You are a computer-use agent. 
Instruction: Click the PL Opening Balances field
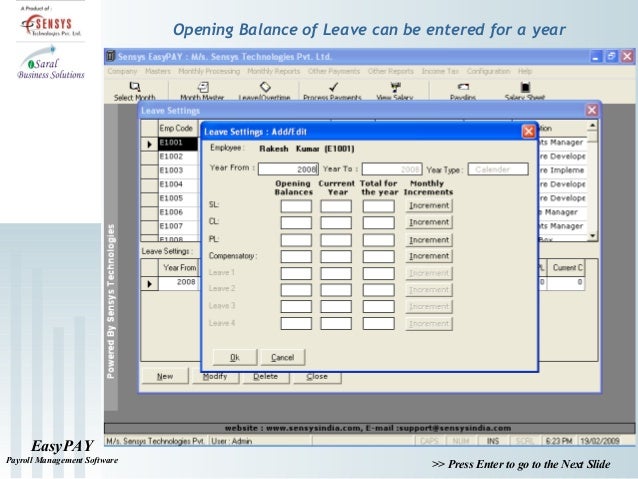pos(296,240)
